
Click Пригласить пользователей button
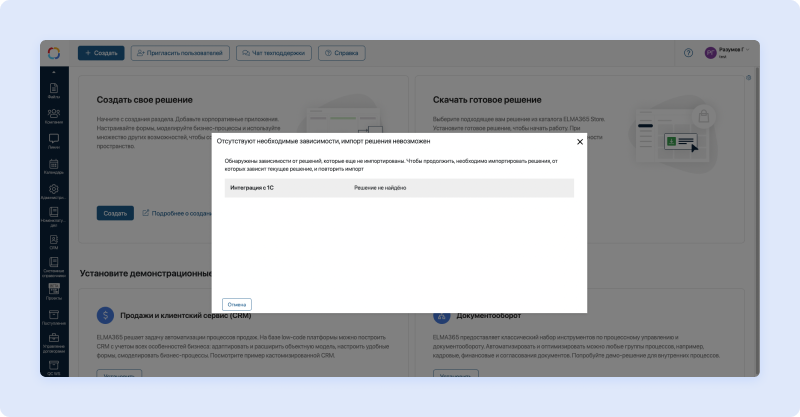181,53
